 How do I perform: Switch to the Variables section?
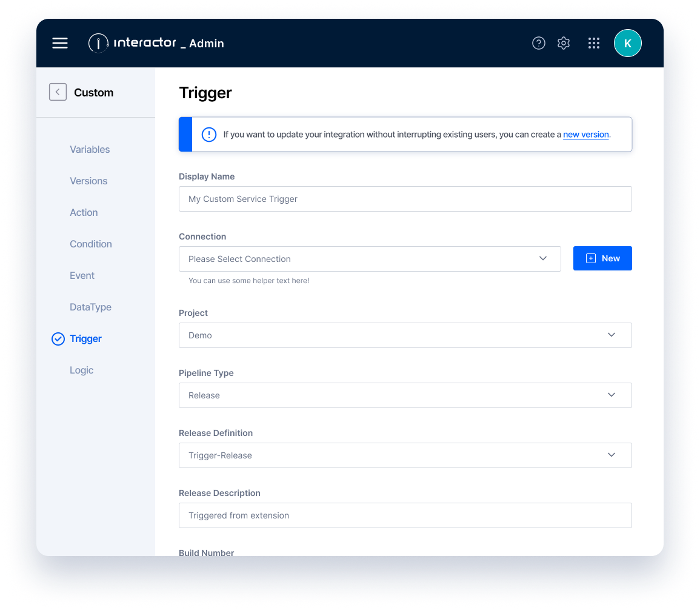90,149
